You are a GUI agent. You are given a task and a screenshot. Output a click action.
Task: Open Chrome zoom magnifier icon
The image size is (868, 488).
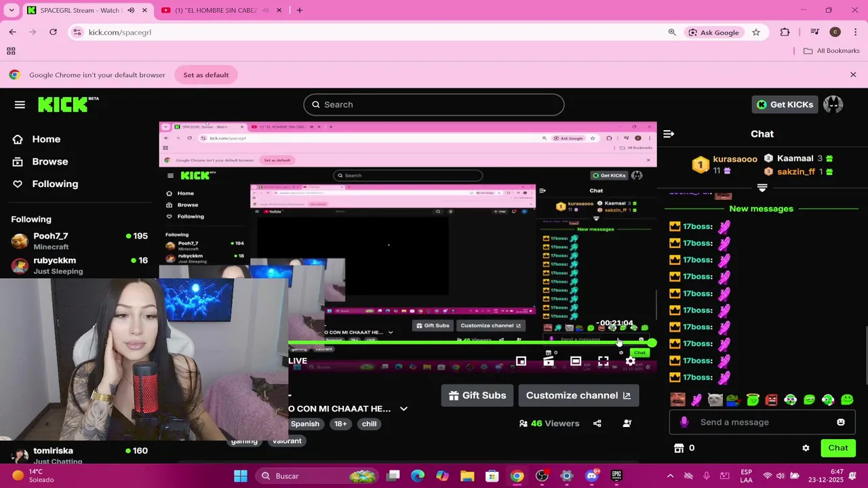672,32
